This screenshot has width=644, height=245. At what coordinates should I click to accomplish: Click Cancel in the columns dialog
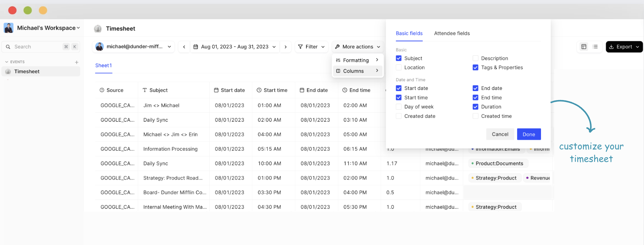point(500,134)
